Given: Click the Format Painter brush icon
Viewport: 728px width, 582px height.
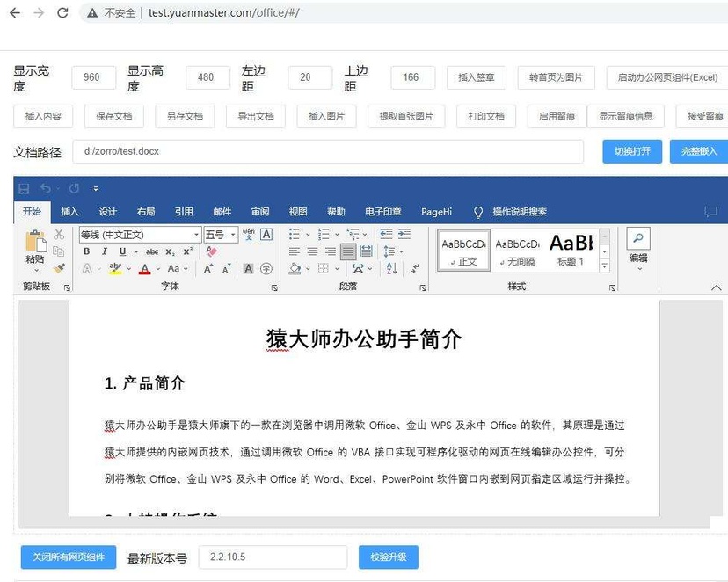Looking at the screenshot, I should click(x=59, y=268).
